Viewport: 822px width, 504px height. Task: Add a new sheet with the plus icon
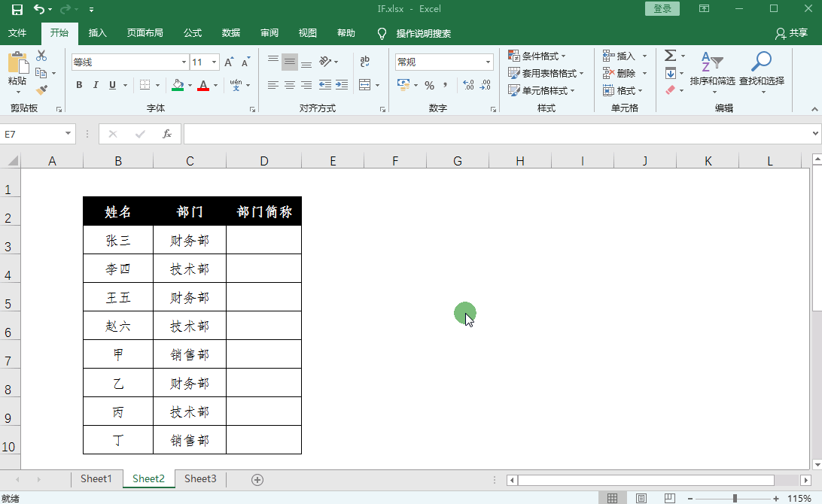pos(257,479)
